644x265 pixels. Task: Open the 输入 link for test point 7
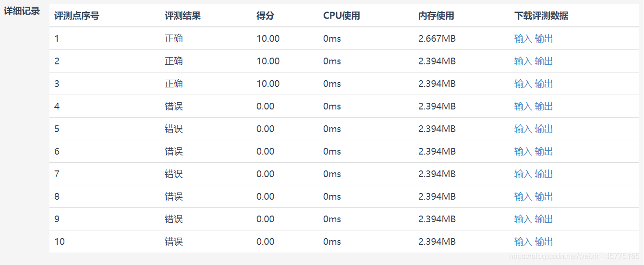pos(523,174)
